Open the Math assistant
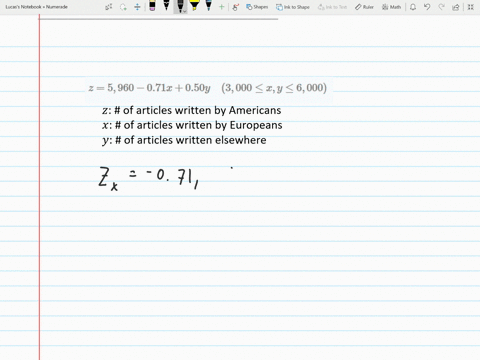Viewport: 480px width, 360px height. click(x=391, y=7)
